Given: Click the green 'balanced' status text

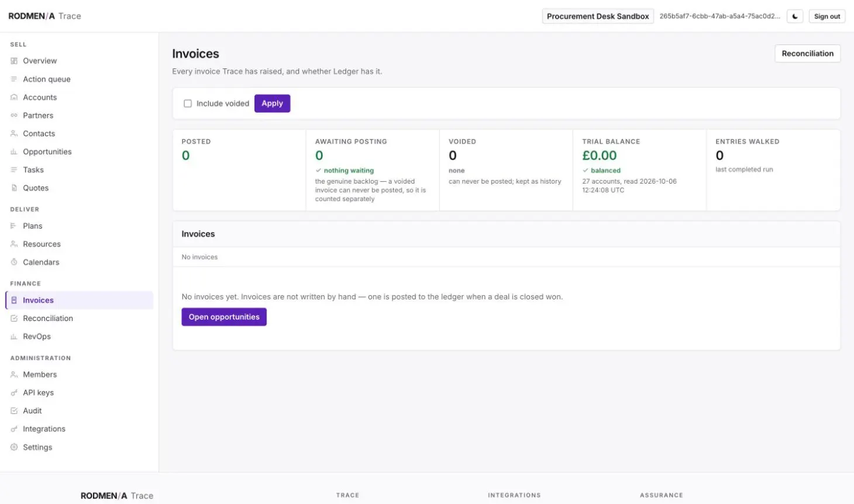Looking at the screenshot, I should coord(605,171).
